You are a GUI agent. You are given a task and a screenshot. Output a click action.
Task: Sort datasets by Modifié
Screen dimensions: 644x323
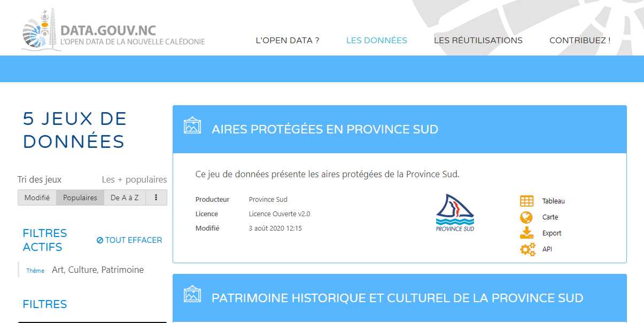37,198
